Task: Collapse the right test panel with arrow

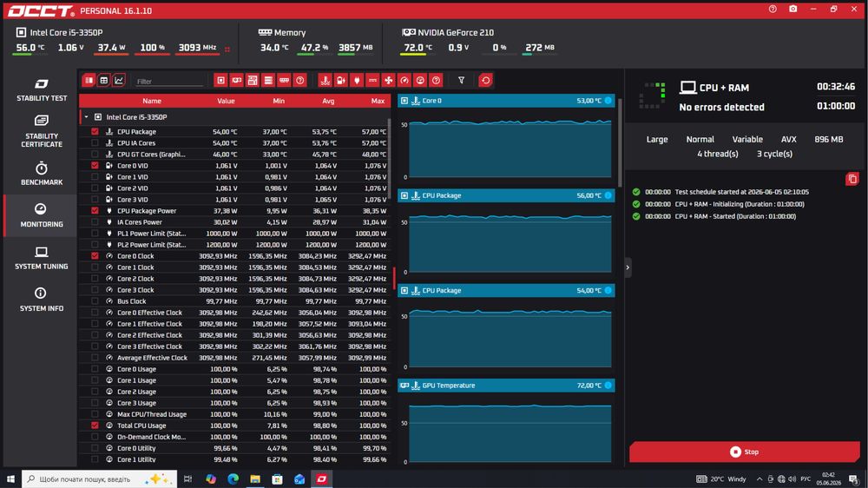Action: 628,267
